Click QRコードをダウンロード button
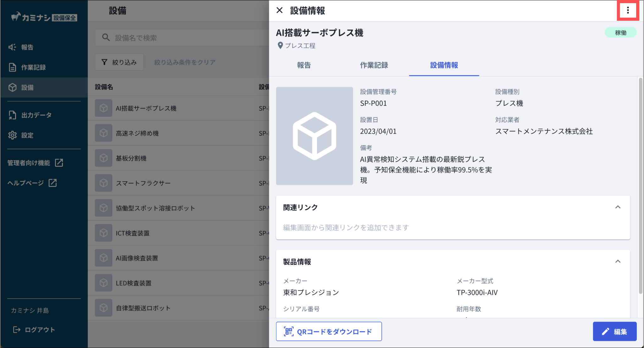The image size is (644, 348). [329, 331]
